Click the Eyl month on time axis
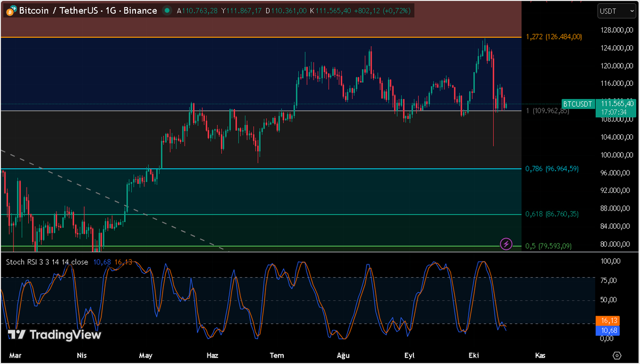 (409, 355)
